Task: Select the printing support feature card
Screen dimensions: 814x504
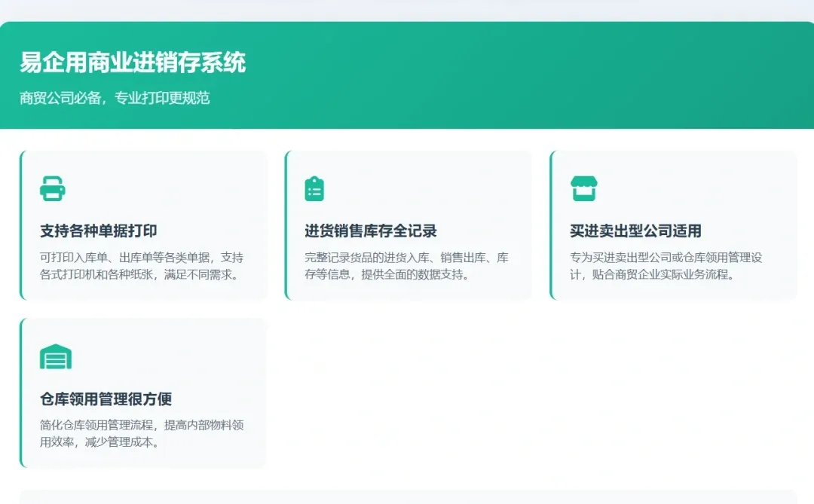Action: click(x=141, y=224)
